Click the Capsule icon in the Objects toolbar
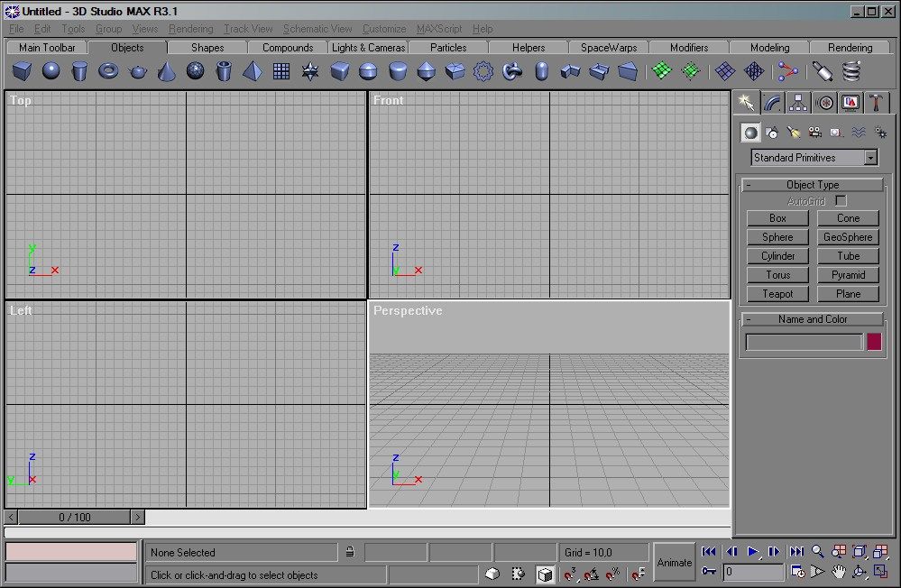The image size is (901, 588). (541, 71)
